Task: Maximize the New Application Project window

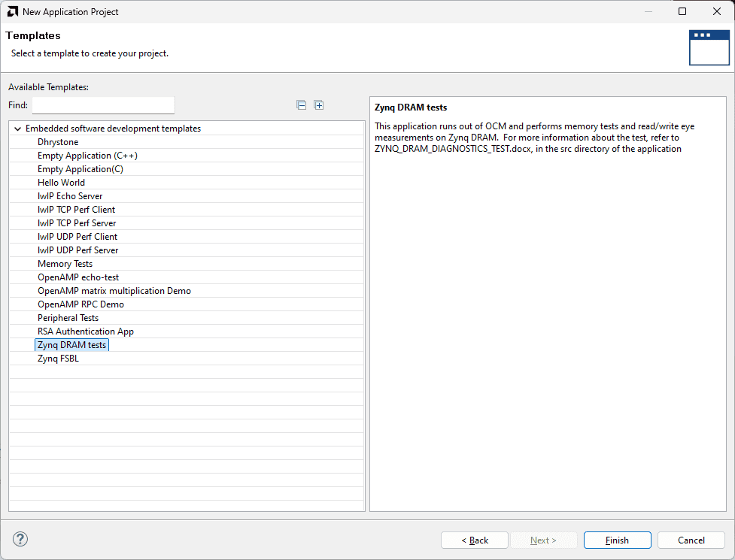Action: (682, 11)
